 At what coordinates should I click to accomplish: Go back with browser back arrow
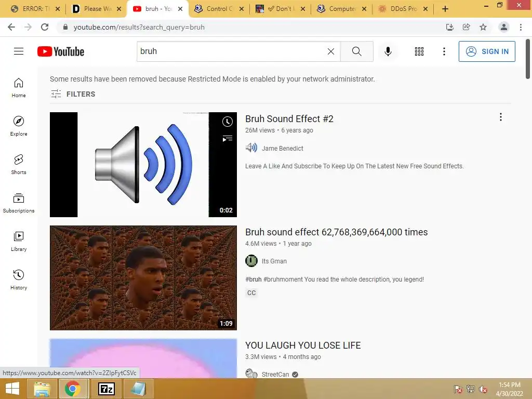coord(11,27)
